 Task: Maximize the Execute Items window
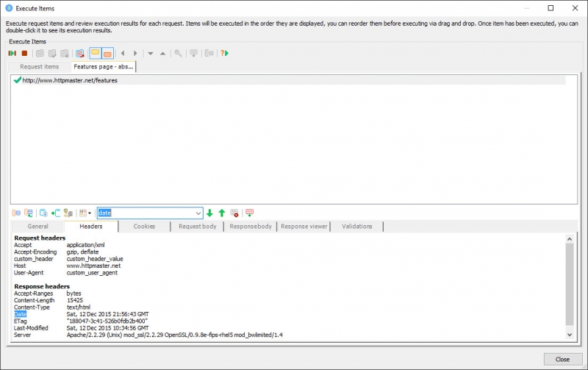[551, 8]
